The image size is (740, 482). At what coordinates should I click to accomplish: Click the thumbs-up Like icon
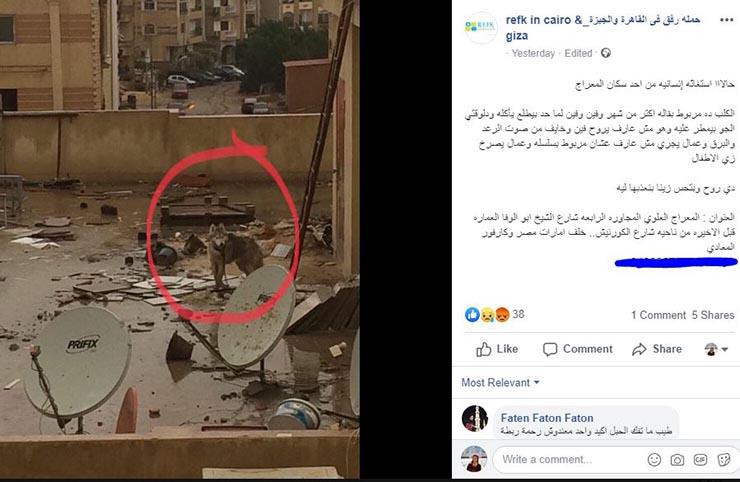click(483, 349)
